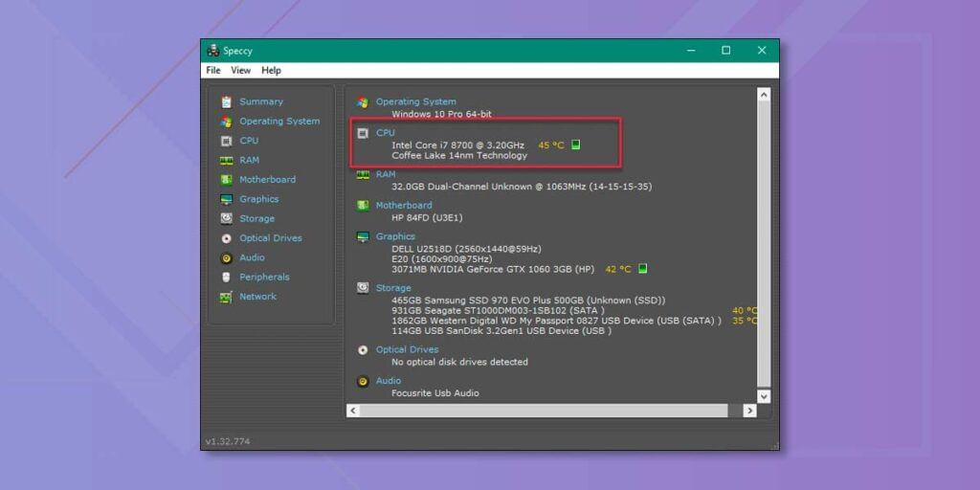Select Summary in the sidebar

coord(261,101)
